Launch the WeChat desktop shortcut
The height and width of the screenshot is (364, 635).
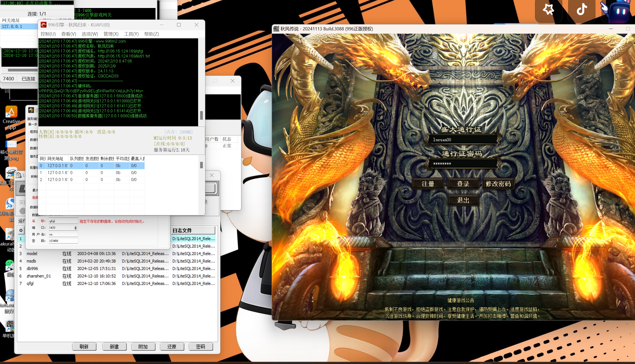(x=9, y=269)
